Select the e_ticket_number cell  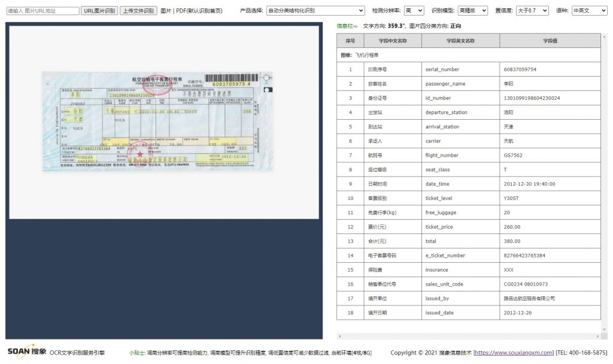coord(460,255)
